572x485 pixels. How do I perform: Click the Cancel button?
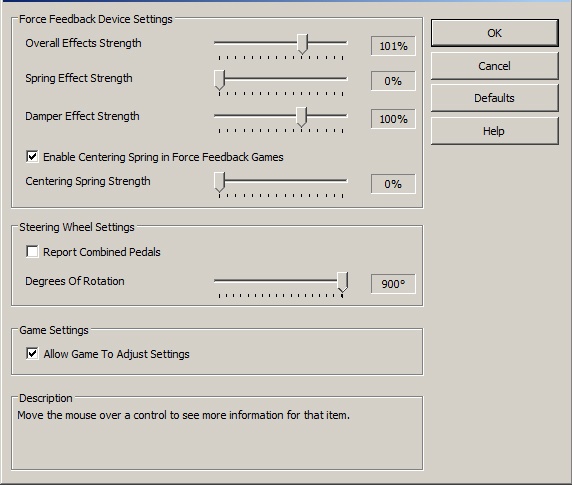point(494,66)
